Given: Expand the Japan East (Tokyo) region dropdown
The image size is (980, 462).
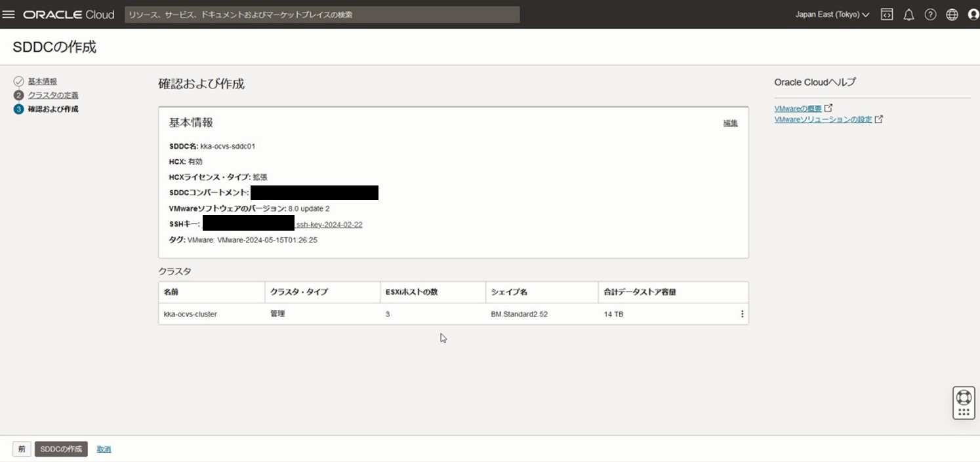Looking at the screenshot, I should [832, 14].
